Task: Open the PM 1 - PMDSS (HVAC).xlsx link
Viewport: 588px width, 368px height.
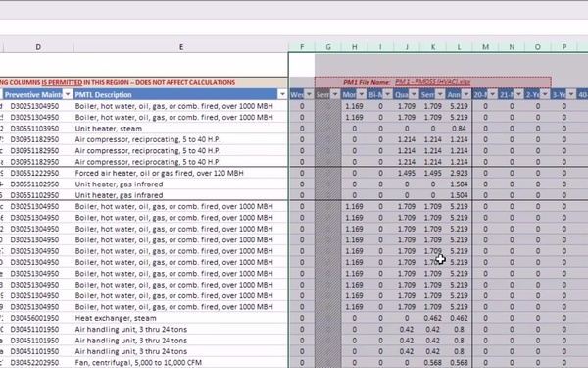Action: (433, 82)
